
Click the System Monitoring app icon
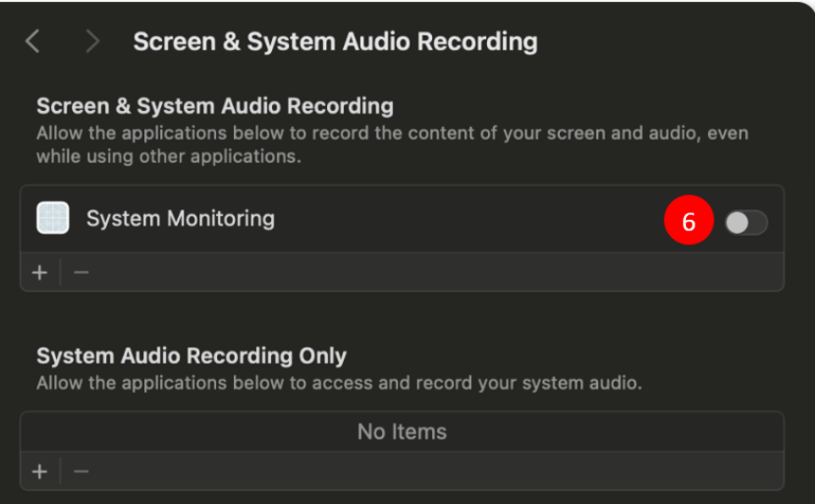tap(53, 218)
